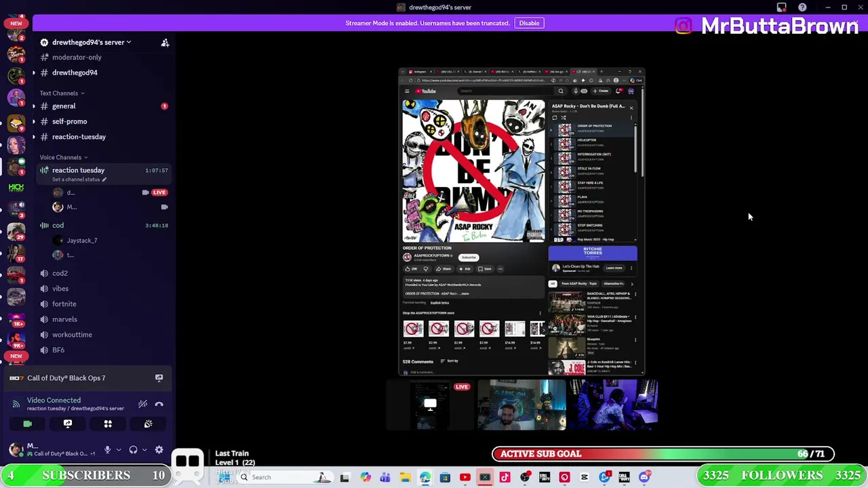Toggle noise suppression icon
Screen dimensions: 868x488
142,404
